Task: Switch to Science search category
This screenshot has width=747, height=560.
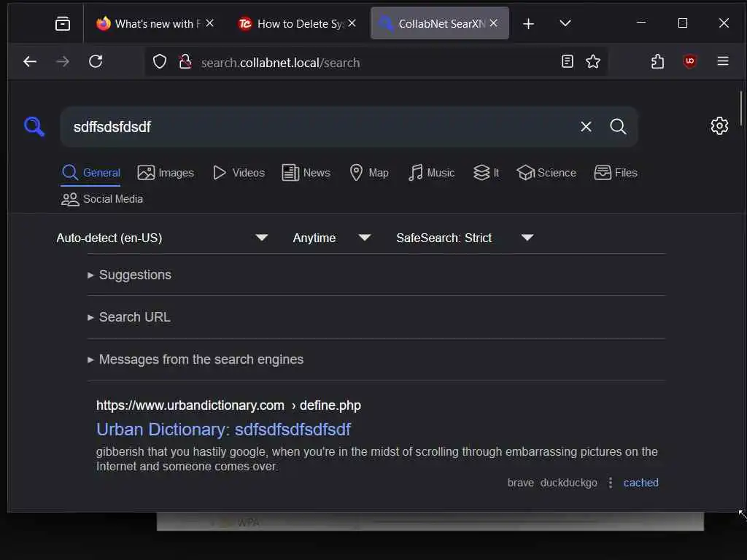Action: pyautogui.click(x=546, y=173)
